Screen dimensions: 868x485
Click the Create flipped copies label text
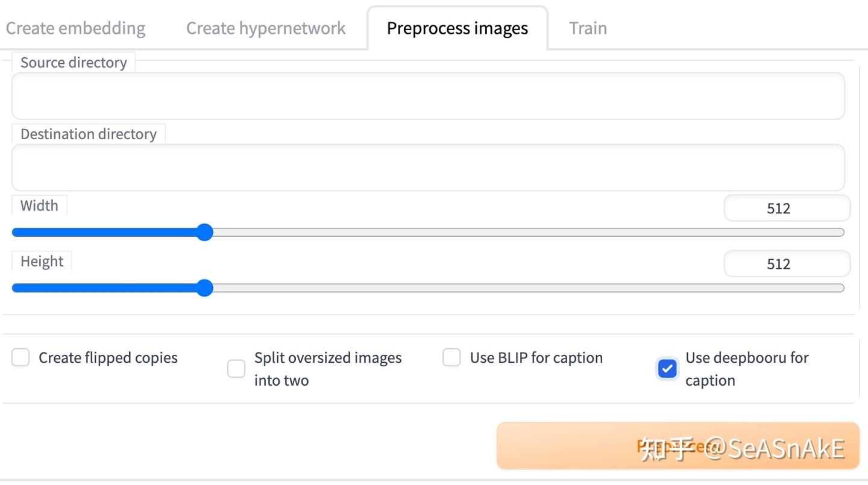(108, 358)
